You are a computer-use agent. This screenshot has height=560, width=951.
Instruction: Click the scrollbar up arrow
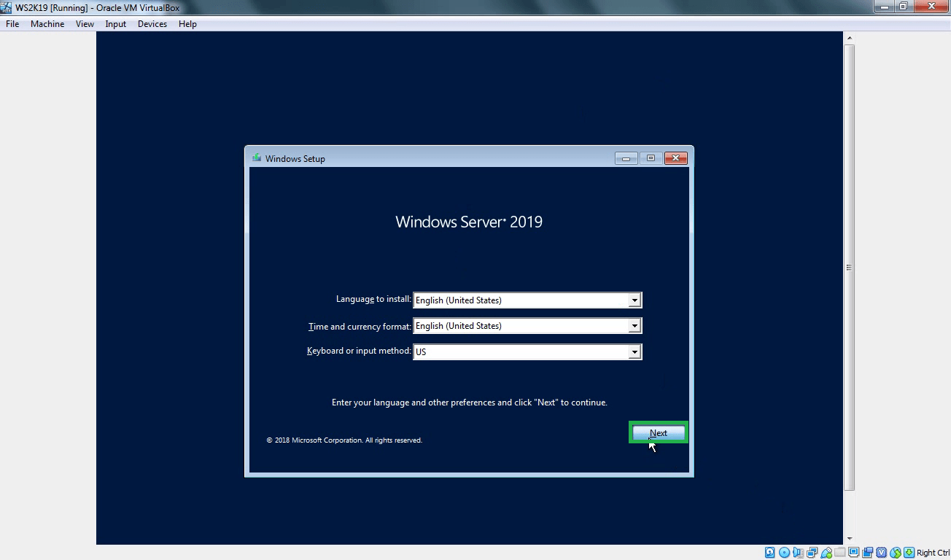point(849,38)
